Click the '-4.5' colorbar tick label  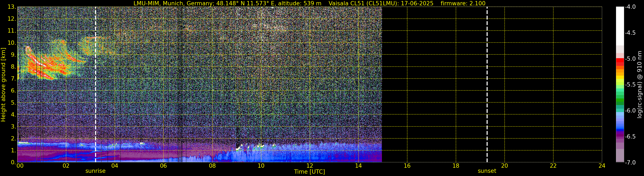[630, 33]
